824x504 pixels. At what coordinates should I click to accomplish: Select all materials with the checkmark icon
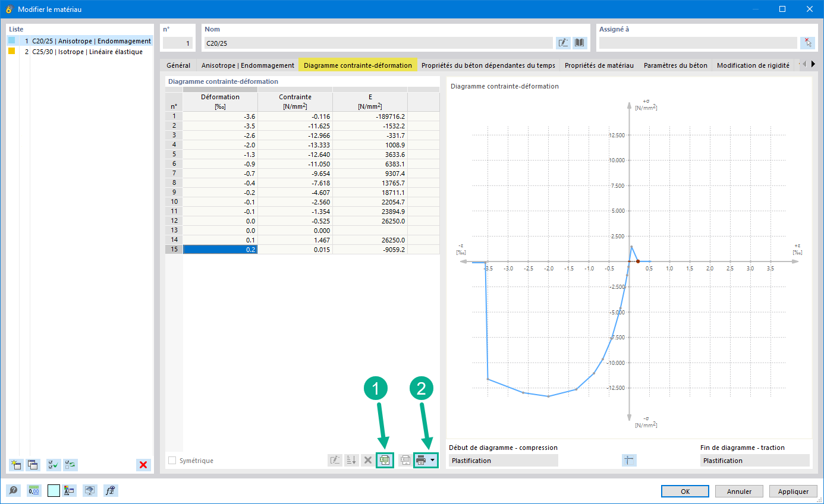click(54, 465)
